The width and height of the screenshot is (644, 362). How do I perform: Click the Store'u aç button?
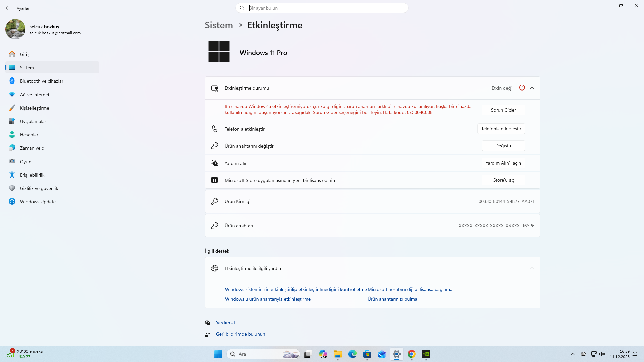pos(503,180)
